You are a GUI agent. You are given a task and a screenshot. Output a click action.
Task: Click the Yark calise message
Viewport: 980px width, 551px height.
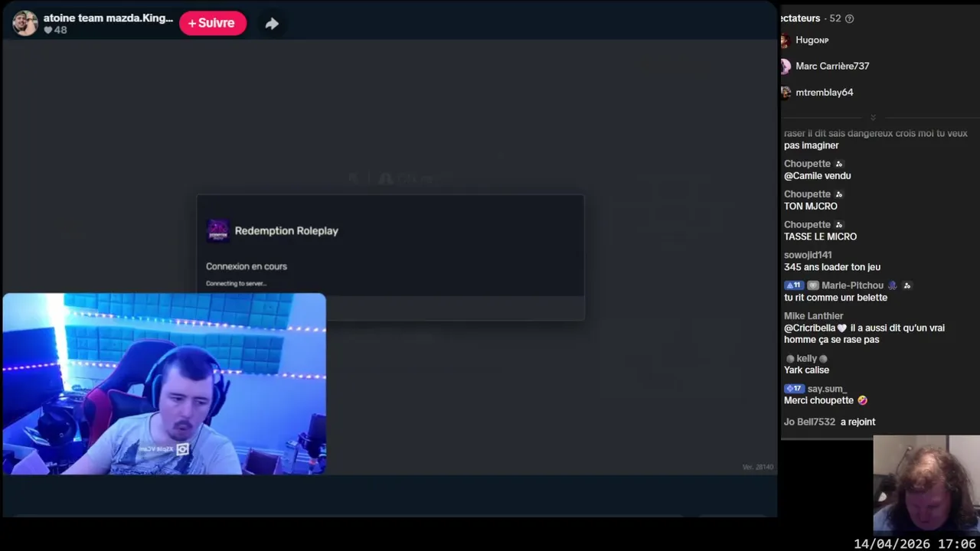[806, 370]
